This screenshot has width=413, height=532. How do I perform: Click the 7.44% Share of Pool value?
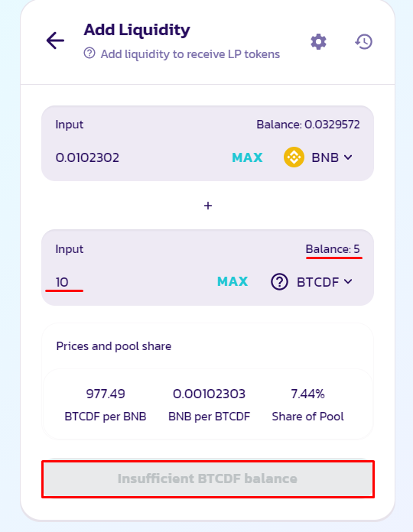point(307,394)
